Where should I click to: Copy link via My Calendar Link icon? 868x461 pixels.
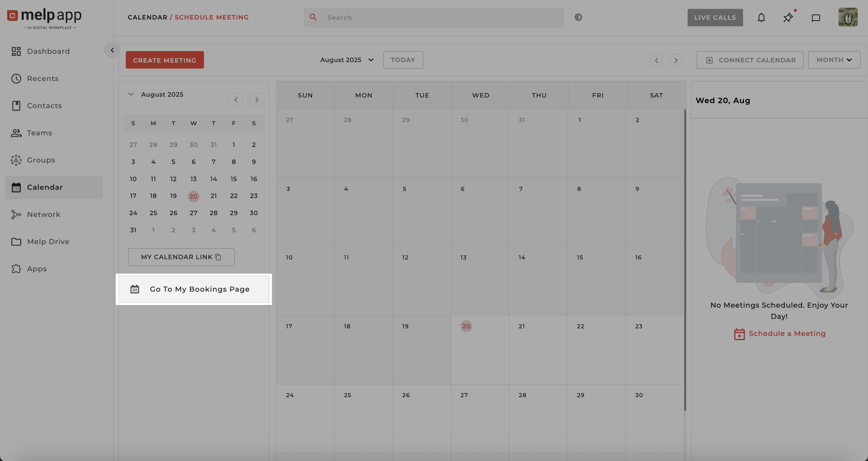coord(218,257)
